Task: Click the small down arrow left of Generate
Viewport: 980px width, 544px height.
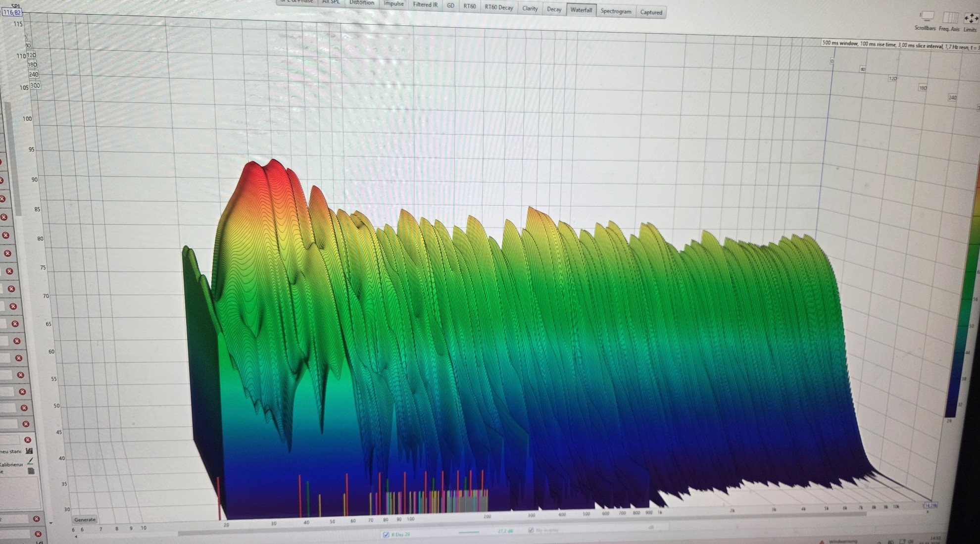Action: pos(51,523)
